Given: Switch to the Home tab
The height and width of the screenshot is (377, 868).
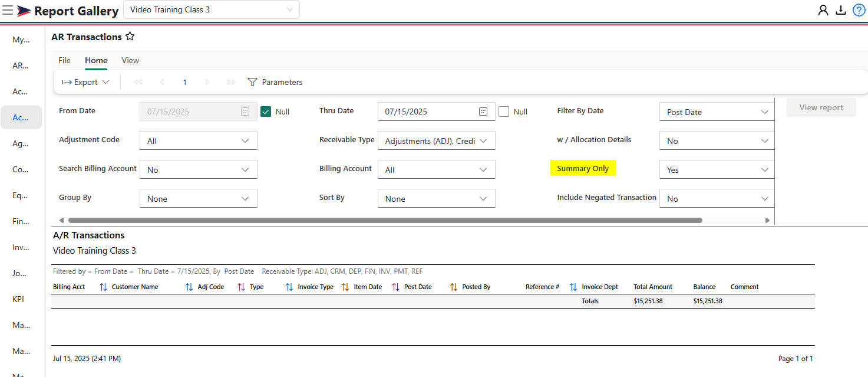Looking at the screenshot, I should click(96, 60).
